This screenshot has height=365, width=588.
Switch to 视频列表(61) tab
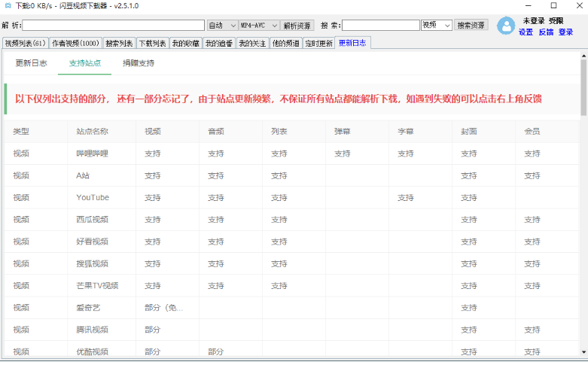coord(26,44)
